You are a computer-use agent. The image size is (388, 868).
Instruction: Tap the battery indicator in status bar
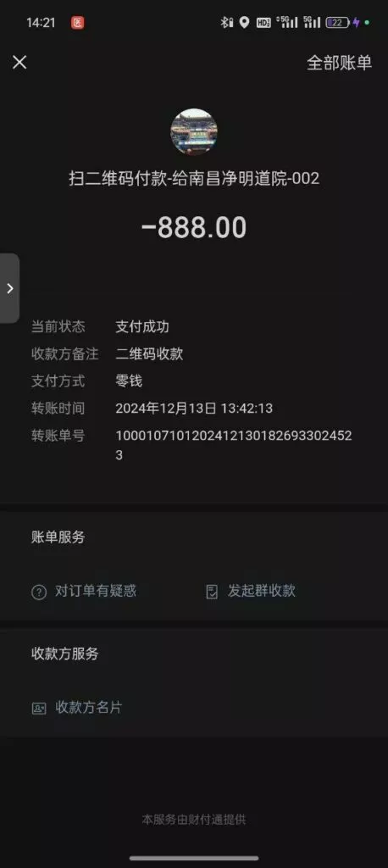tap(337, 23)
